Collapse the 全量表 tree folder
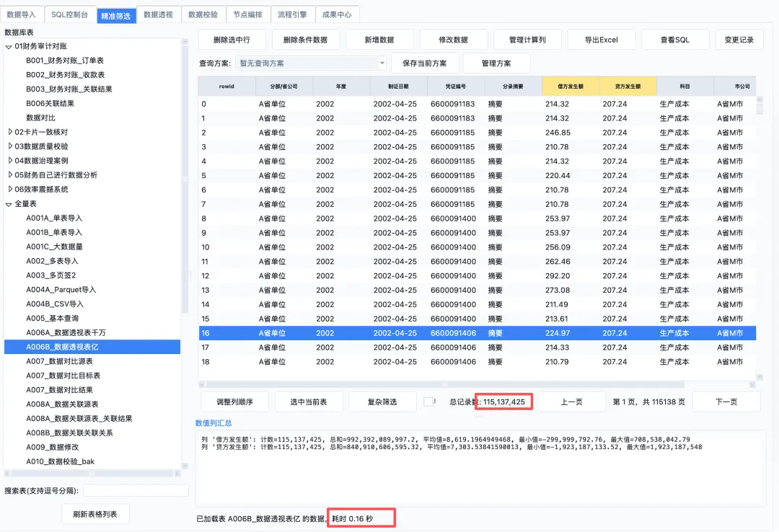Screen dimensions: 779x532 pos(9,204)
